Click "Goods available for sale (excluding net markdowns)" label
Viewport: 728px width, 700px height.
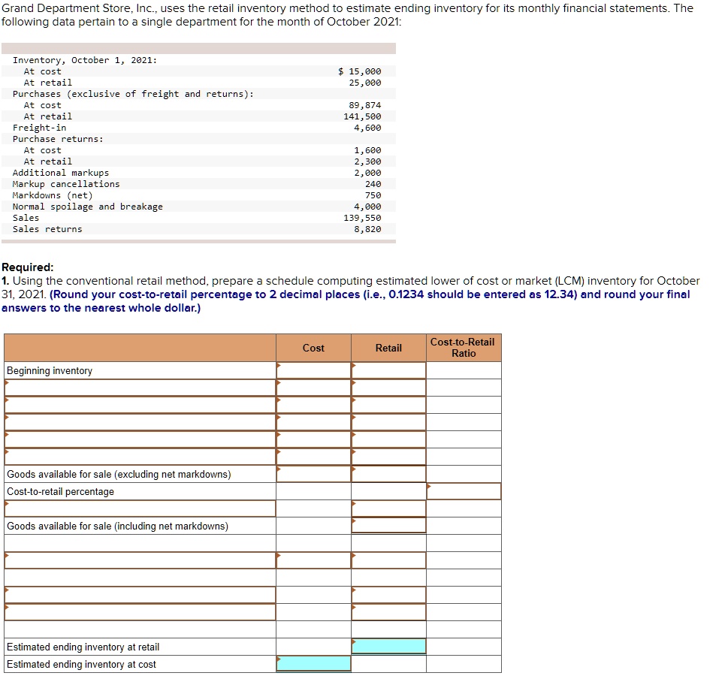click(119, 474)
